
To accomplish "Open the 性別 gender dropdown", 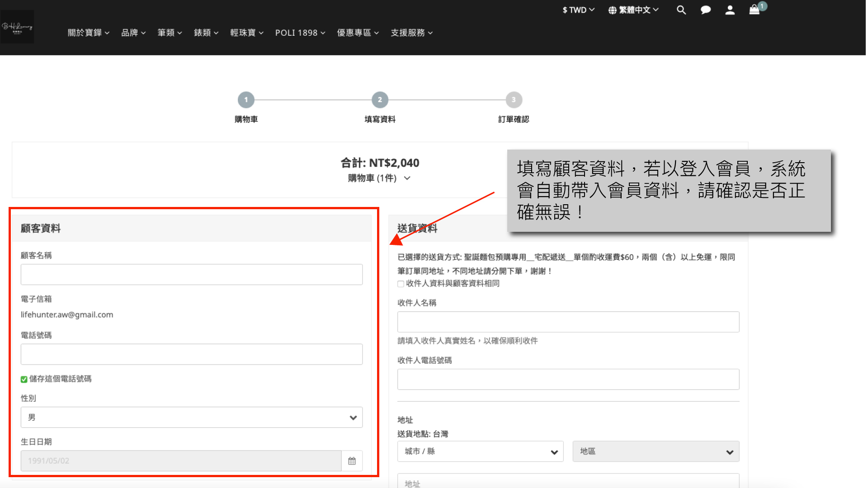I will click(x=191, y=418).
